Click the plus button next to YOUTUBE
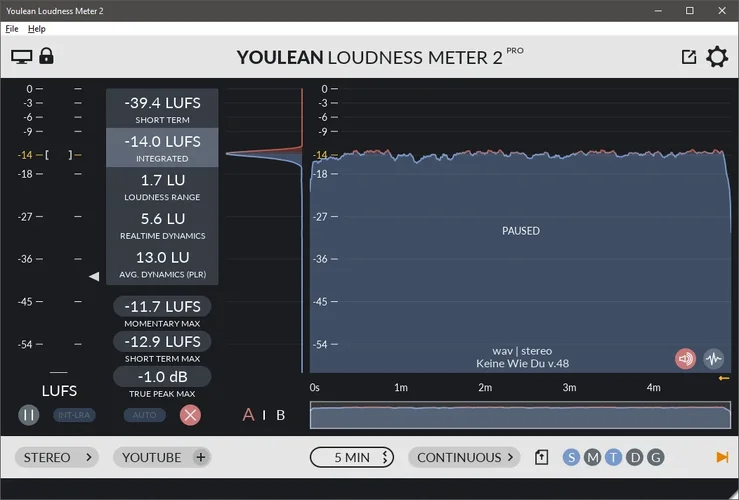Image resolution: width=739 pixels, height=500 pixels. coord(201,457)
